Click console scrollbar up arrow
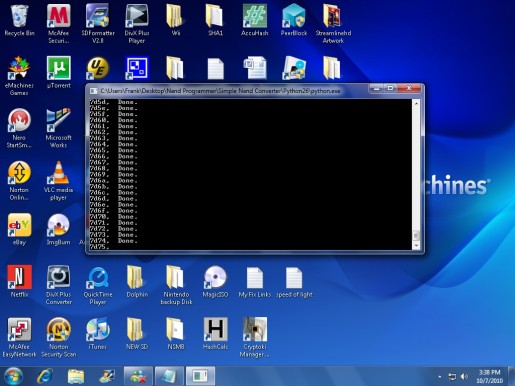The image size is (515, 386). click(x=416, y=104)
